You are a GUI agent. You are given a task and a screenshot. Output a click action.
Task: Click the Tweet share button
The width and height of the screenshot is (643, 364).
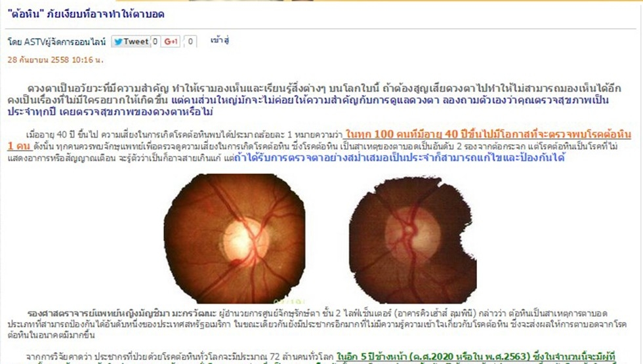[131, 41]
